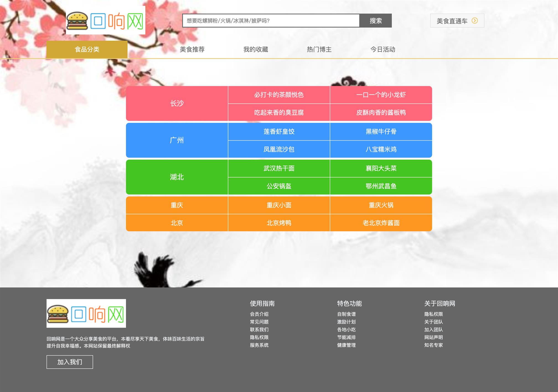The height and width of the screenshot is (392, 558).
Task: Open the 食品分类 category tab
Action: [x=87, y=50]
